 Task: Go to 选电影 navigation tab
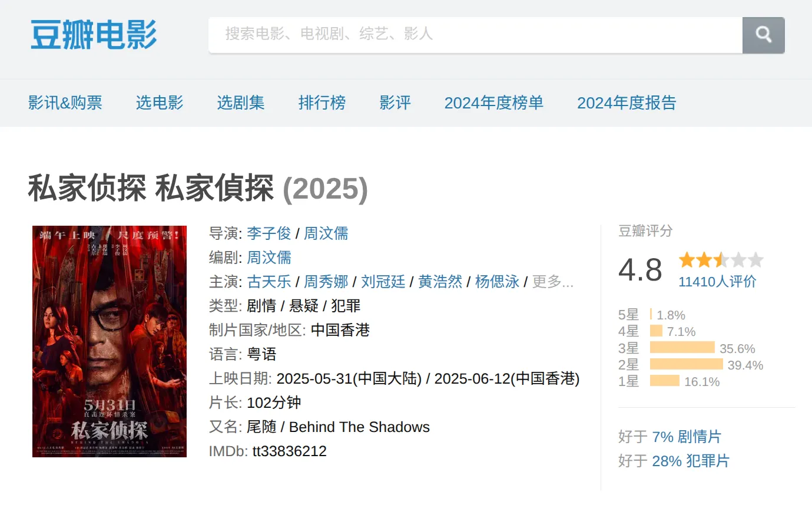[160, 103]
